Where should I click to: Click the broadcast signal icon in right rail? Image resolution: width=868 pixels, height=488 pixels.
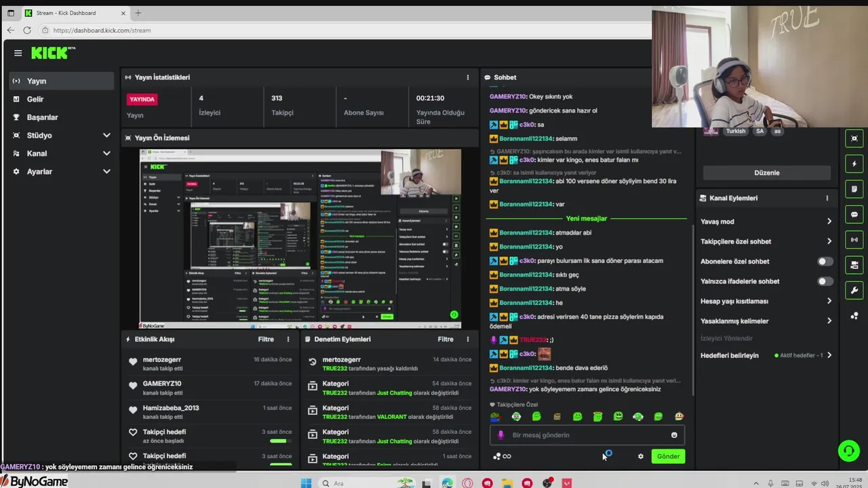854,240
